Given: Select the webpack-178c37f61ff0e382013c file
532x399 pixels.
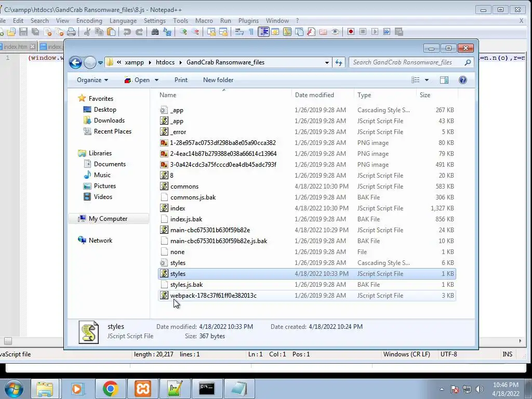Looking at the screenshot, I should click(307, 296).
